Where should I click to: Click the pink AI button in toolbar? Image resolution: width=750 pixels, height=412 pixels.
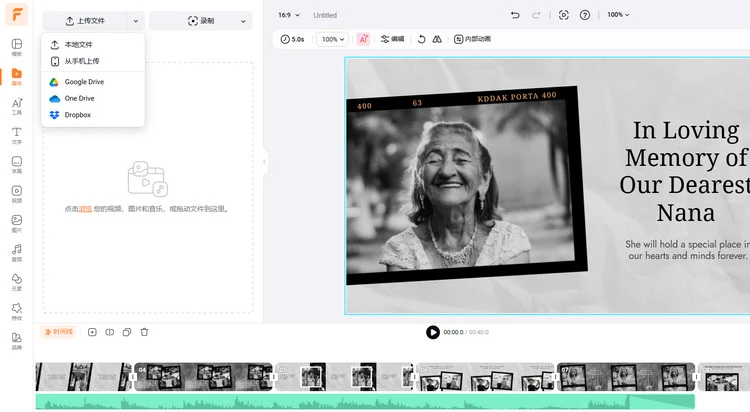tap(363, 39)
